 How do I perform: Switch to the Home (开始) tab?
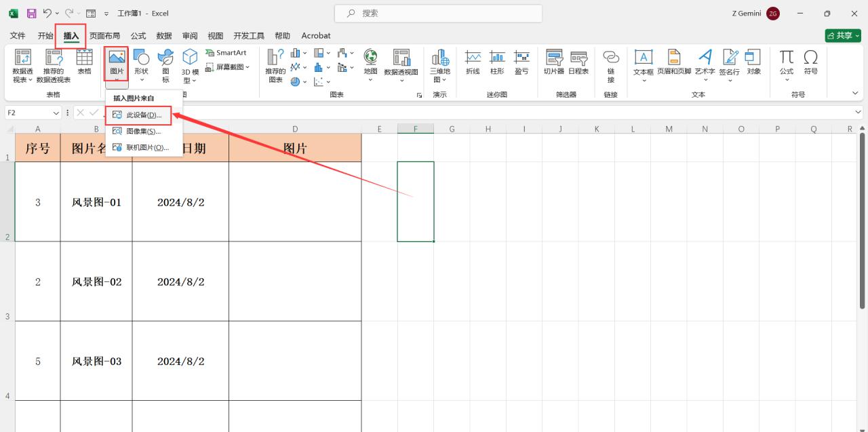(x=45, y=36)
